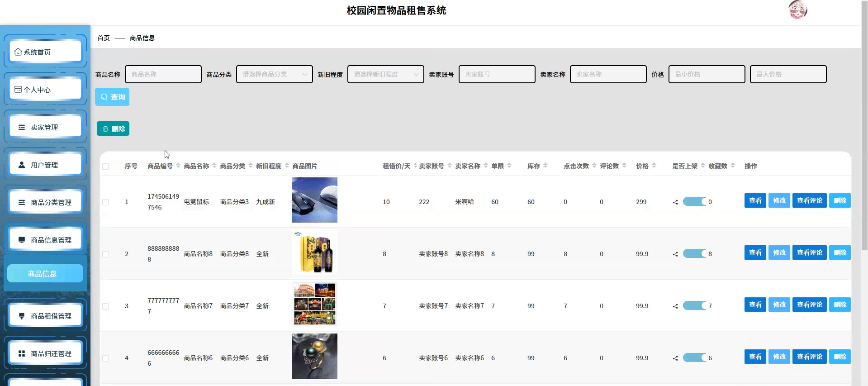Image resolution: width=868 pixels, height=386 pixels.
Task: Click the share icon in the 商品名称7 row
Action: click(675, 306)
